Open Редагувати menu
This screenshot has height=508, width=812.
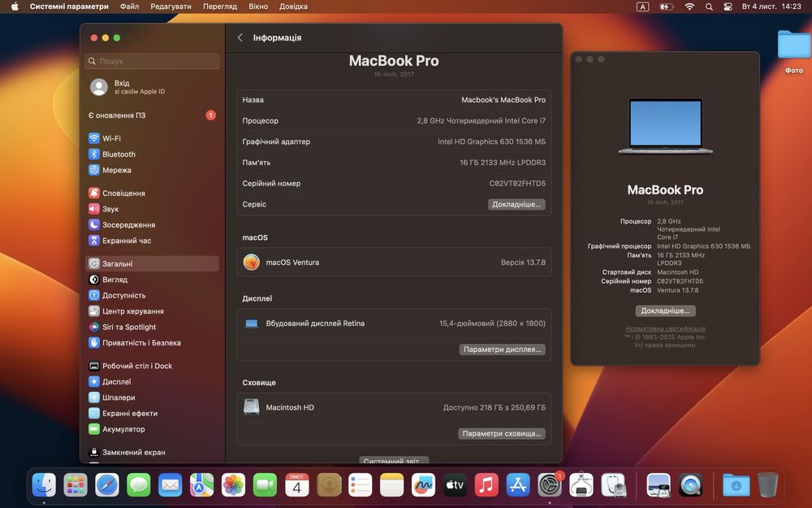[171, 7]
